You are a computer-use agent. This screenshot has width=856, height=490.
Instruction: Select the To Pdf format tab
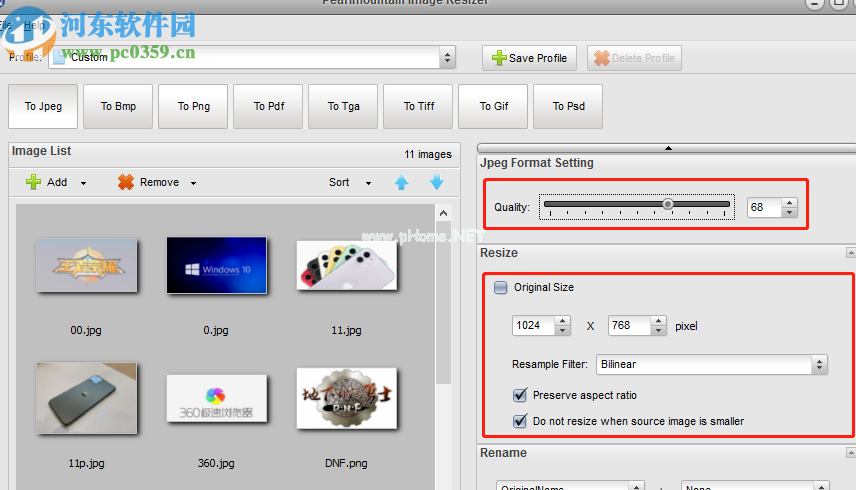point(268,107)
